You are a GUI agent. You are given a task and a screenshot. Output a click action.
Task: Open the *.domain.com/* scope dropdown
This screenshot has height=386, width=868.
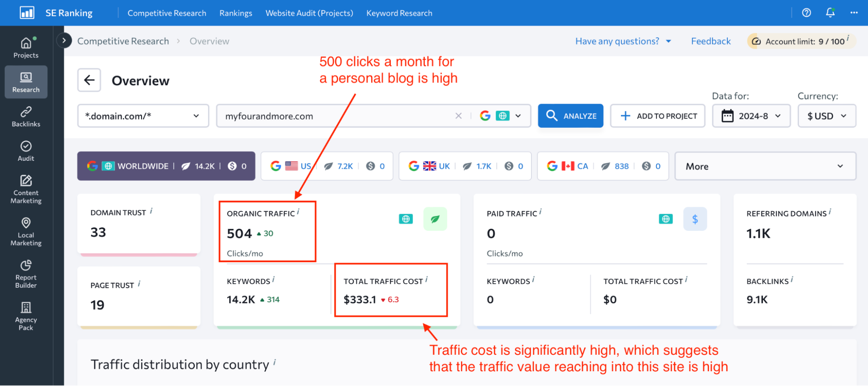click(143, 116)
